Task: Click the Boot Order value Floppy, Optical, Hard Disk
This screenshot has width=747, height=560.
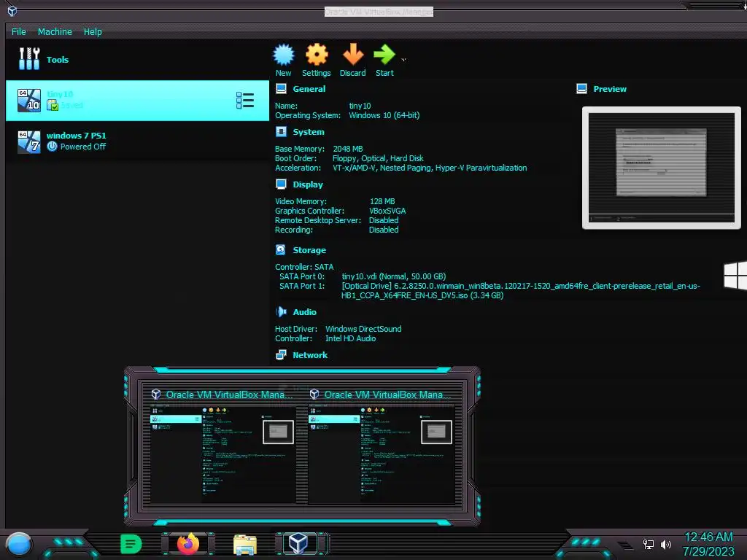Action: point(378,158)
